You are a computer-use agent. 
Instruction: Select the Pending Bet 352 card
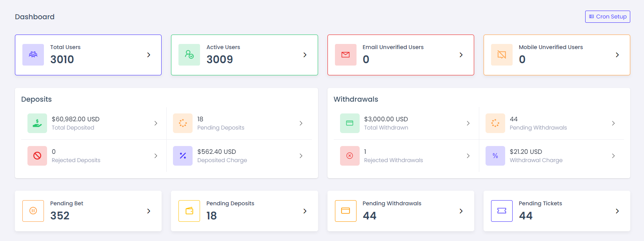pos(88,211)
